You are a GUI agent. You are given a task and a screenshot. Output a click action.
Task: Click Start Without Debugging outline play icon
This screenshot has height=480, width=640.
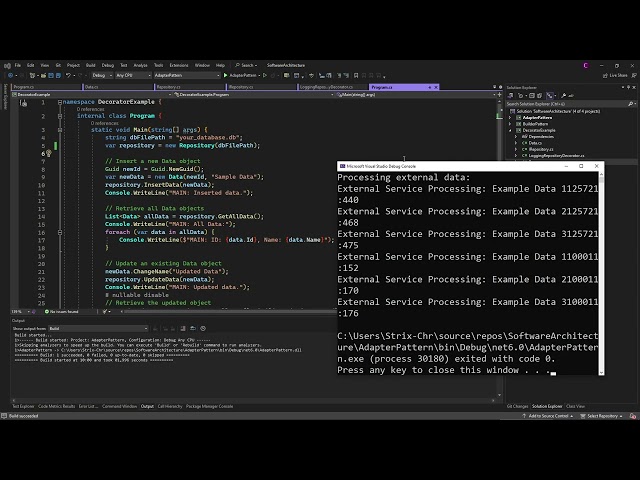pos(265,76)
